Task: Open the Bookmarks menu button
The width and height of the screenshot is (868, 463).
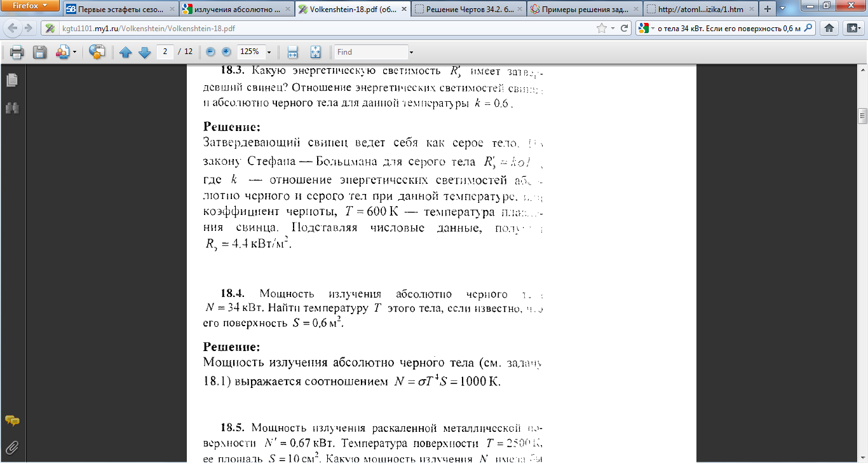Action: point(852,28)
